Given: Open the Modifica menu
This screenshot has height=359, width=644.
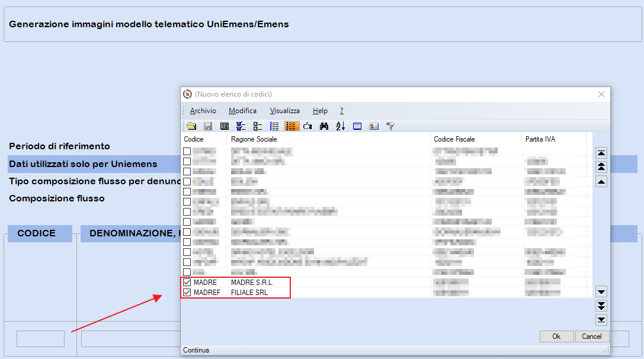Looking at the screenshot, I should (x=242, y=111).
